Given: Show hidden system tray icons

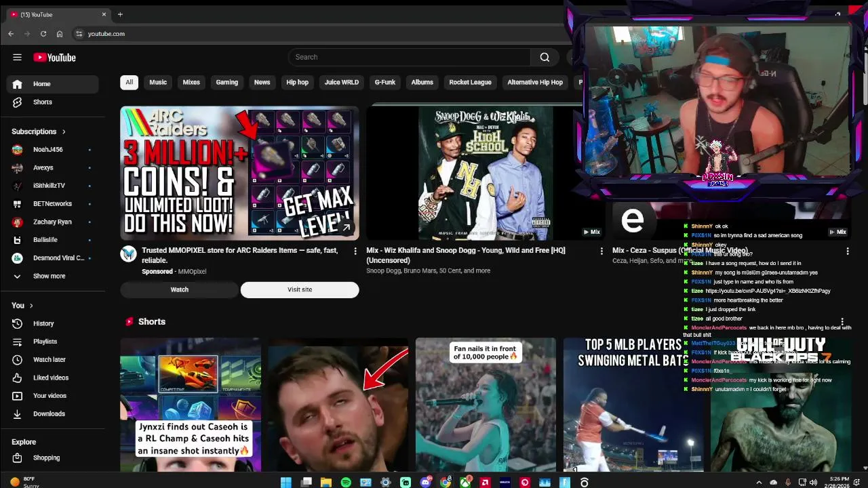Looking at the screenshot, I should pos(759,483).
